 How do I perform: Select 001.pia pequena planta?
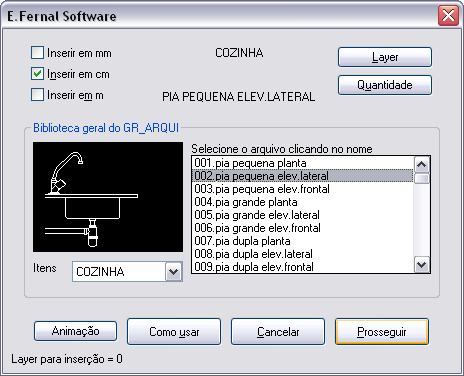tap(303, 163)
